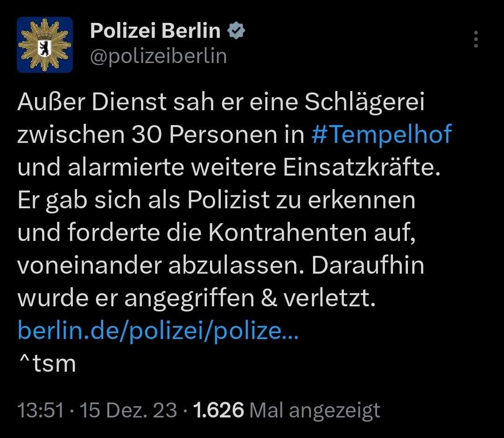Click the verified badge beside Polizei Berlin

point(236,31)
